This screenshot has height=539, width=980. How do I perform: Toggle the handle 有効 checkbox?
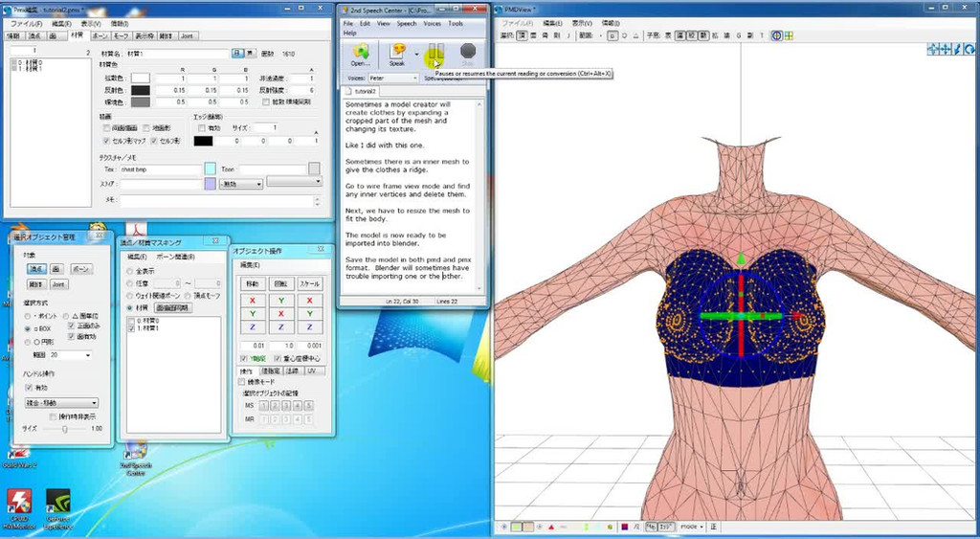click(28, 388)
